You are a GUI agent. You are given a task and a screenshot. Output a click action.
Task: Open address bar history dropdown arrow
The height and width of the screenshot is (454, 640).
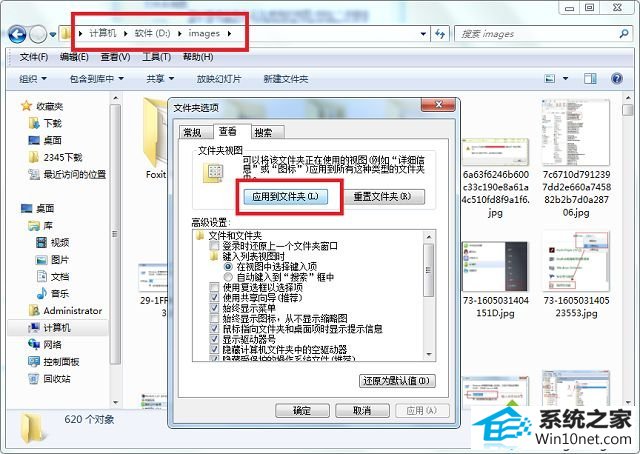pos(423,34)
